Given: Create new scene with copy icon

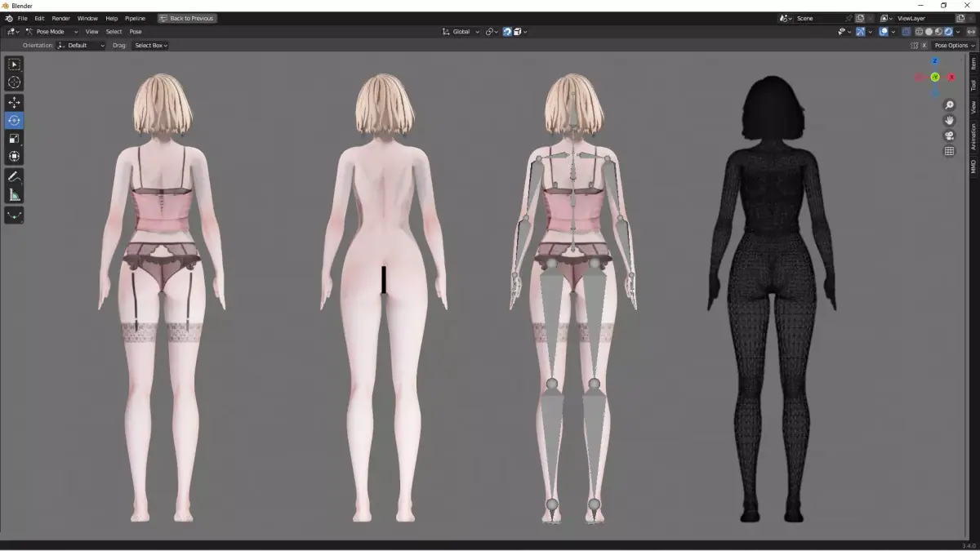Looking at the screenshot, I should pyautogui.click(x=859, y=18).
